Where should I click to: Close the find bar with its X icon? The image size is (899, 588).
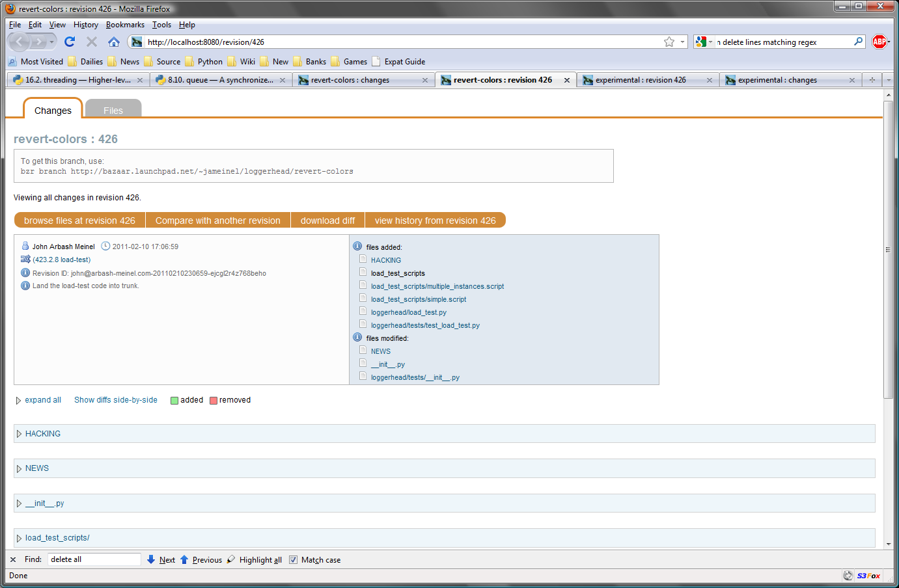tap(13, 559)
